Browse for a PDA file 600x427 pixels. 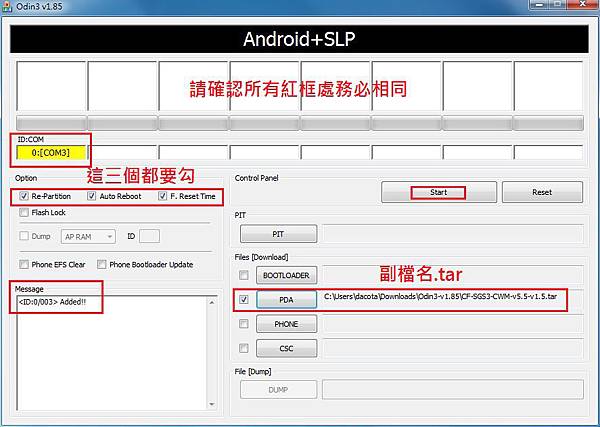tap(286, 300)
